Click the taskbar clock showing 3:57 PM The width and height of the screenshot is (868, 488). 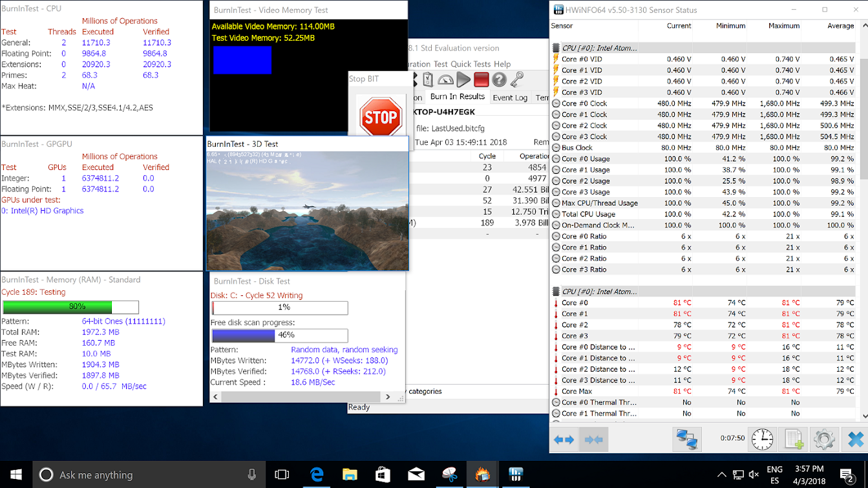coord(809,475)
